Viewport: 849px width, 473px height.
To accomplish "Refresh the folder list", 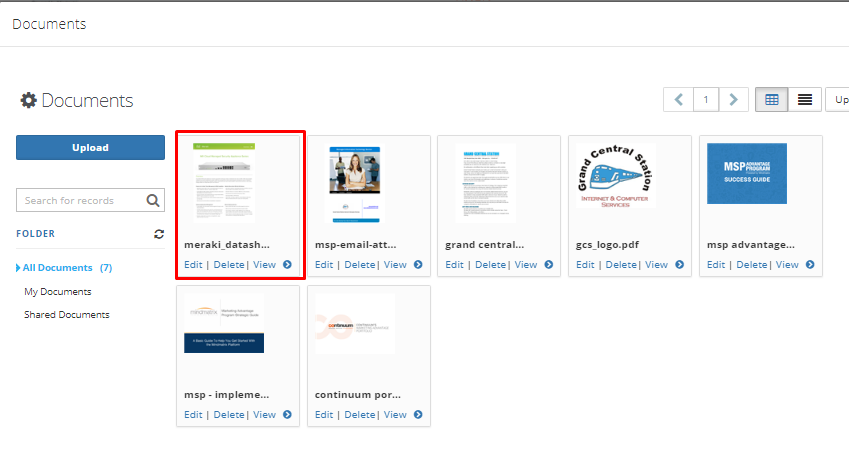I will coord(159,234).
